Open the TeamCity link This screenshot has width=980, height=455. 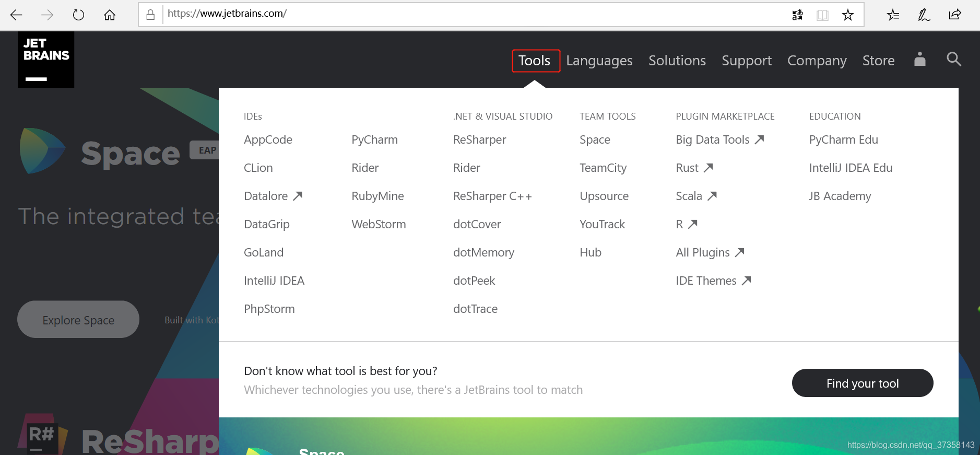[x=603, y=168]
